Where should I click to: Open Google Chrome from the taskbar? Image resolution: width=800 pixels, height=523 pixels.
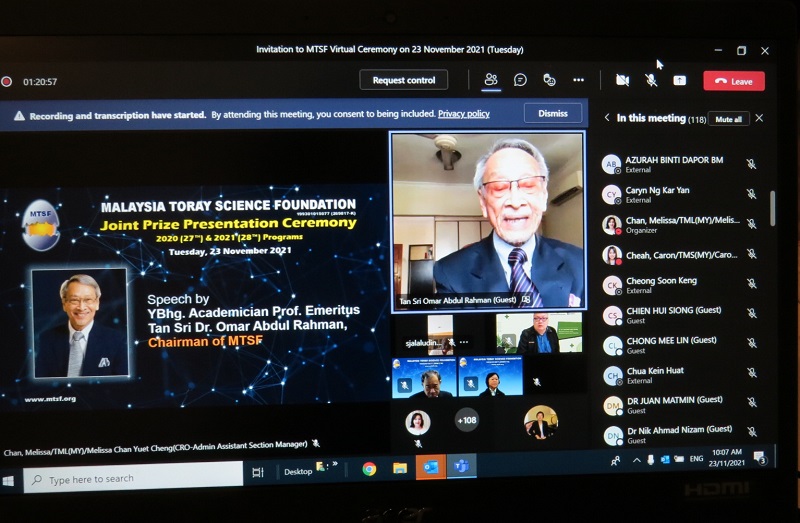click(x=369, y=468)
